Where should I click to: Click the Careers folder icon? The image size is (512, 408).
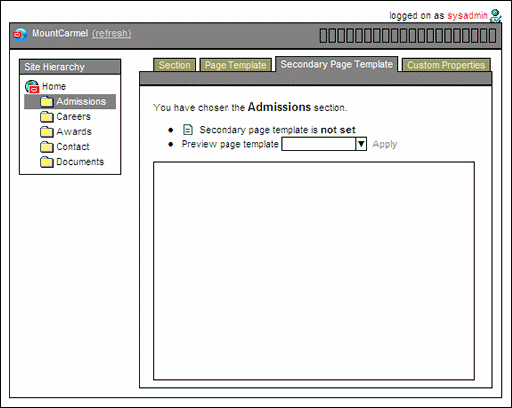click(x=47, y=117)
